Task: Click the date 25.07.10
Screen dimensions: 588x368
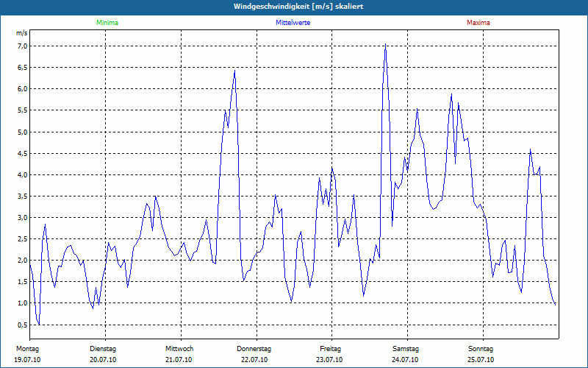Action: pyautogui.click(x=481, y=360)
